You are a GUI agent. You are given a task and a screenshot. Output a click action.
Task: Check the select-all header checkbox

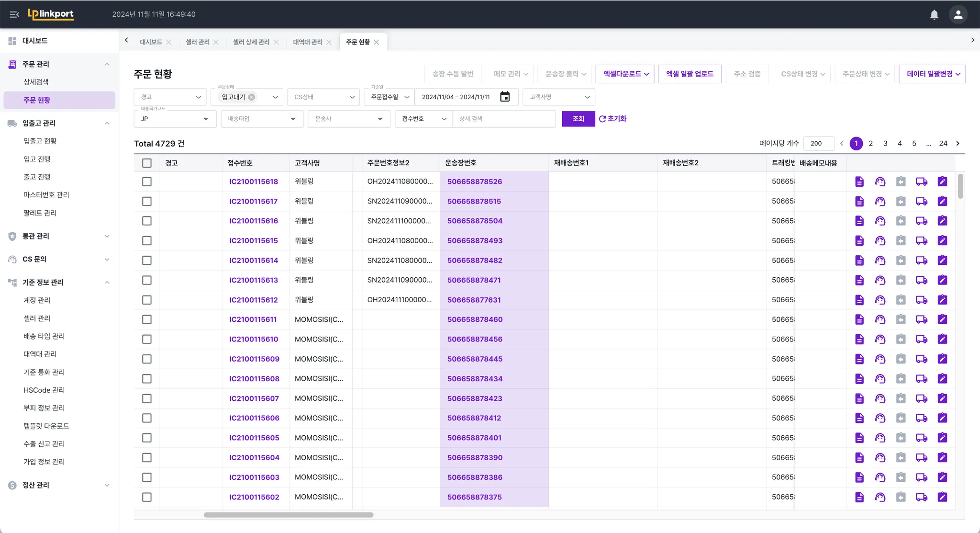coord(147,163)
